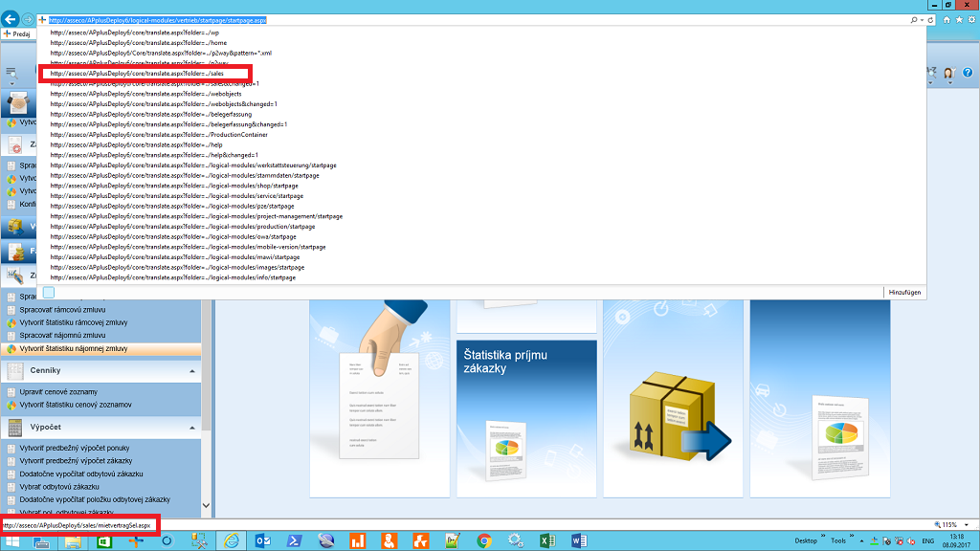Open Vytvoriť štatistiku cenový zoznamov
The image size is (980, 551).
click(75, 405)
